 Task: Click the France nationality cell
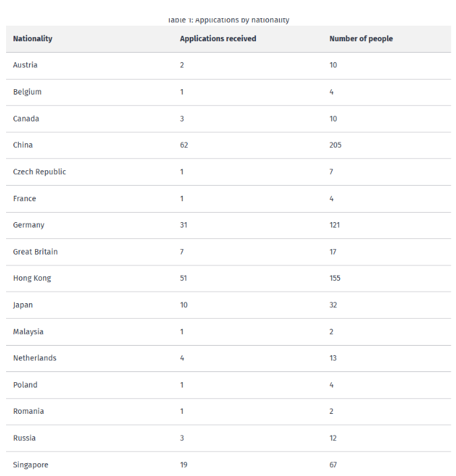24,199
